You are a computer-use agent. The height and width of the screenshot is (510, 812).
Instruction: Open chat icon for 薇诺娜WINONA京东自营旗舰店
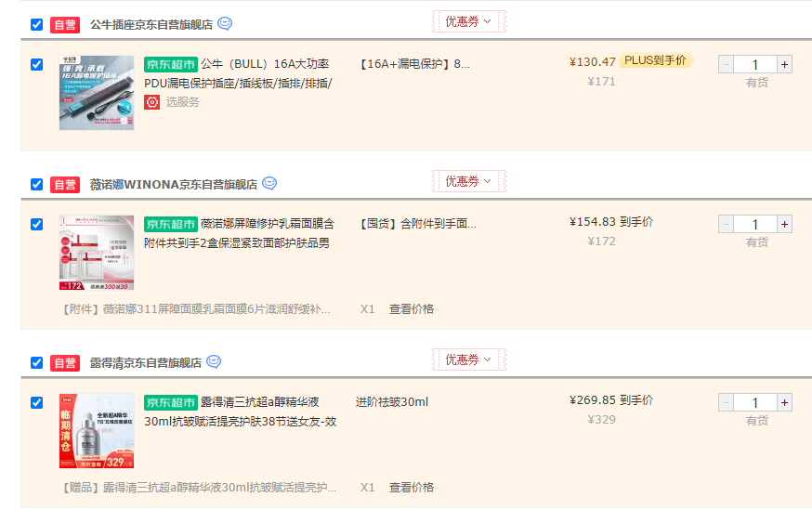point(269,183)
